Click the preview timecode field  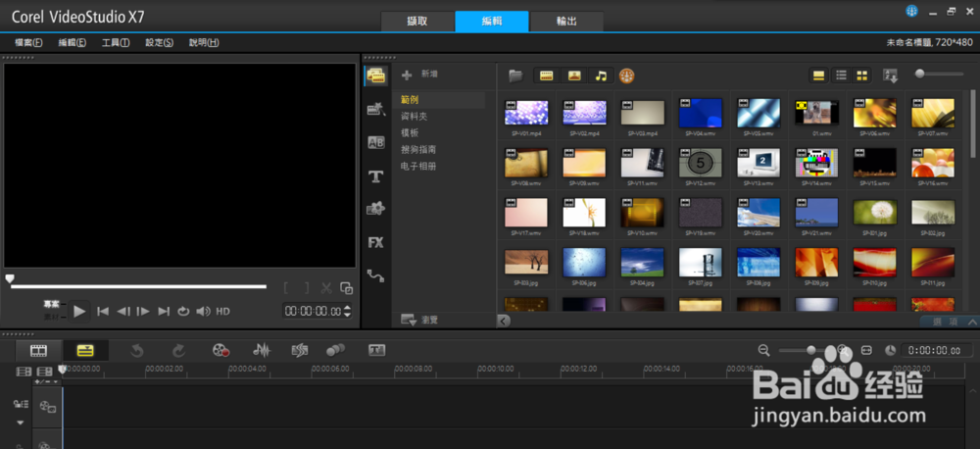[317, 311]
